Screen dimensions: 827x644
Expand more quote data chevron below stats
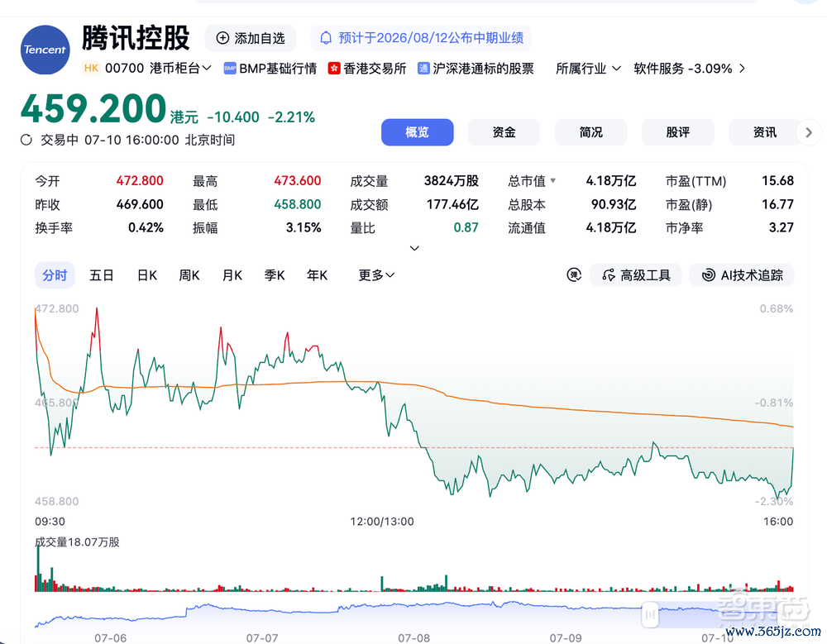tap(414, 248)
